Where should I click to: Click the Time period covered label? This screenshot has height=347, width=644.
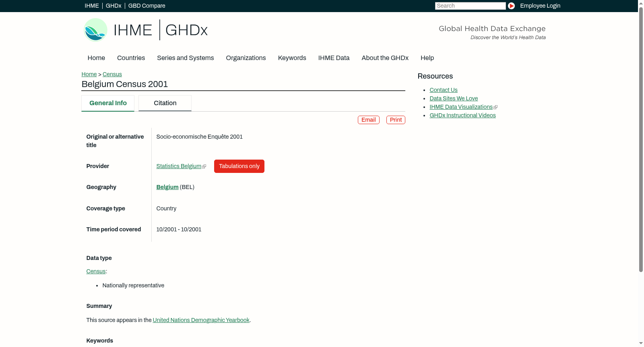point(114,229)
